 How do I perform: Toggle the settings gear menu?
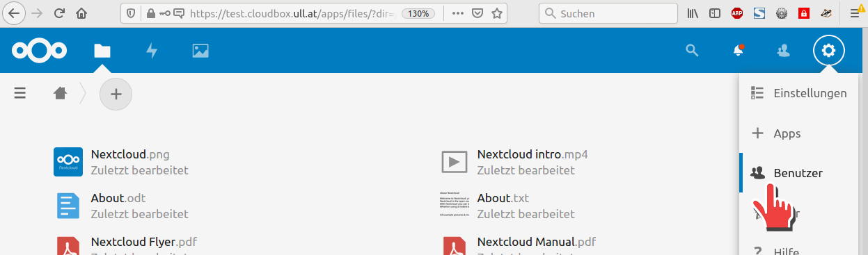[828, 50]
